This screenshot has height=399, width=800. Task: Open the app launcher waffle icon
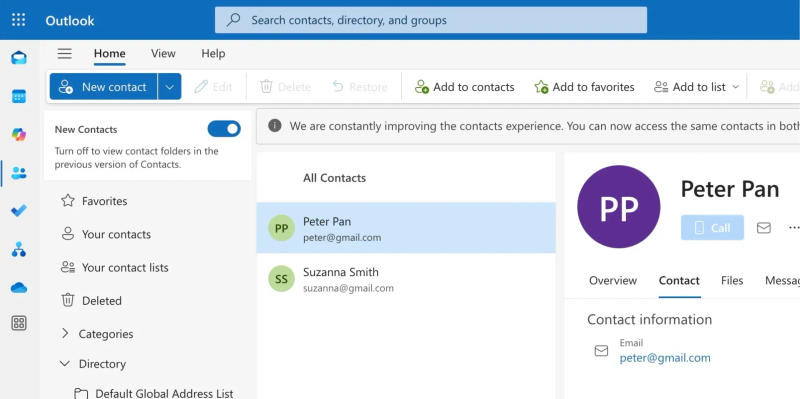(18, 20)
